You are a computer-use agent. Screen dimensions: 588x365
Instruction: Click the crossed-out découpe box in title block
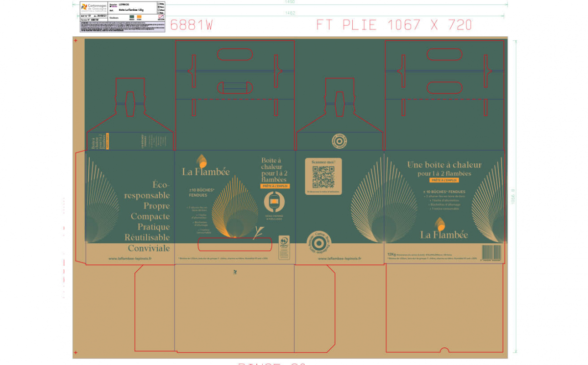pyautogui.click(x=161, y=16)
